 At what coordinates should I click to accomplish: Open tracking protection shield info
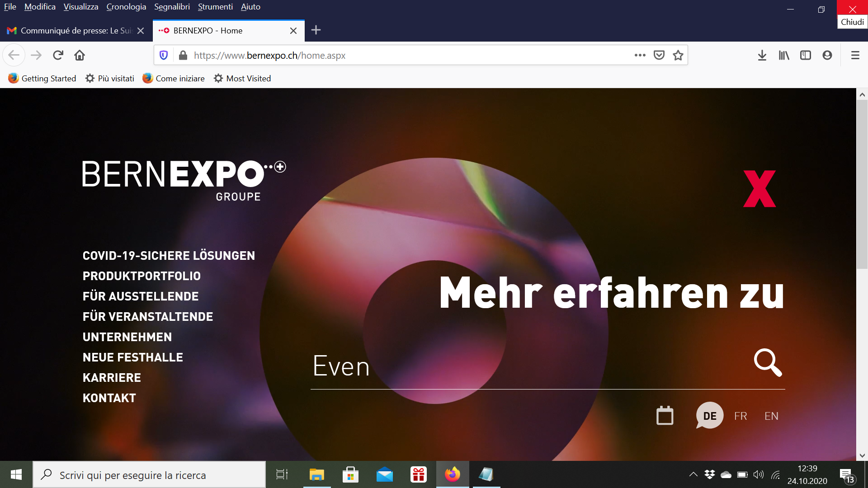(164, 55)
